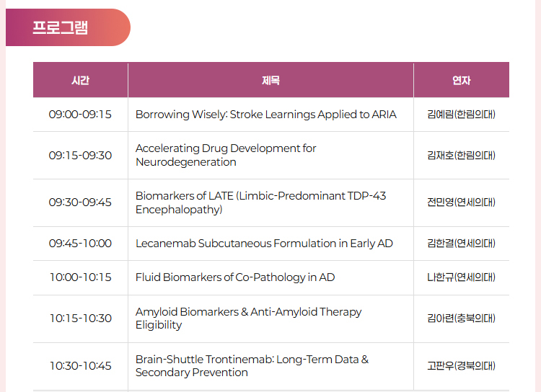
Task: Select Fluid Biomarkers of Co-Pathology in AD
Action: 235,277
